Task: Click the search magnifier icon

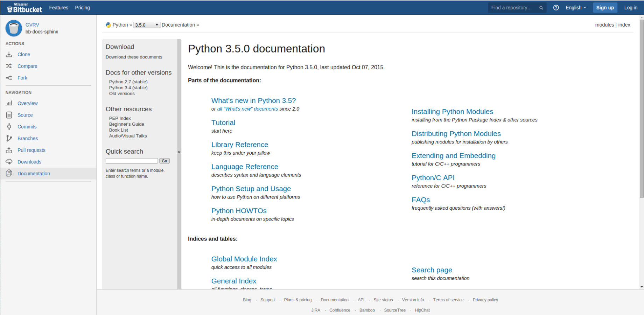Action: click(541, 8)
